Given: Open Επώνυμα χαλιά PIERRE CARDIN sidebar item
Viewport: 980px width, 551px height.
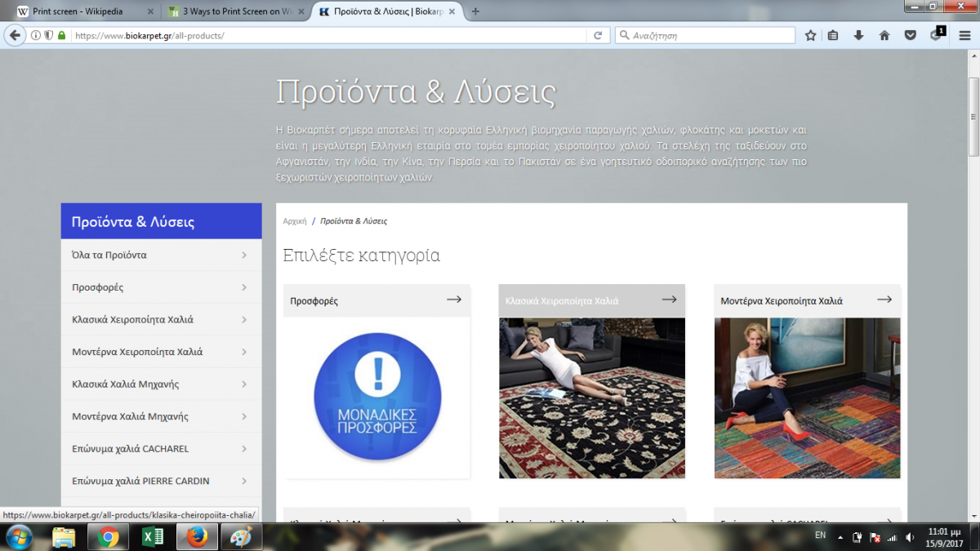Looking at the screenshot, I should pyautogui.click(x=161, y=481).
